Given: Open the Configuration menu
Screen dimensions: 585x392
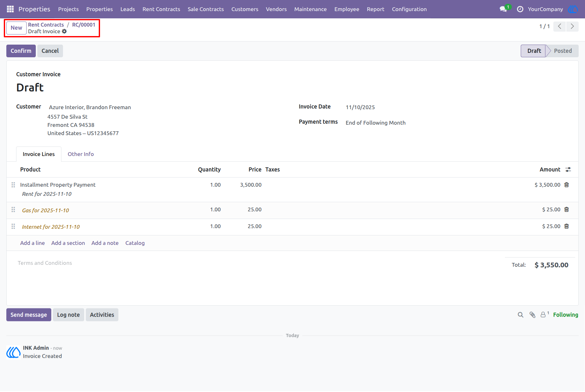Looking at the screenshot, I should (409, 9).
